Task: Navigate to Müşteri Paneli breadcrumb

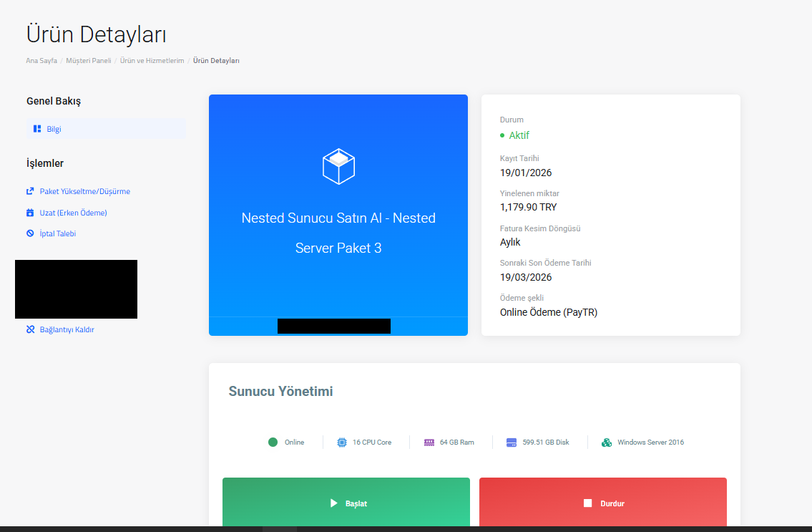Action: (x=88, y=61)
